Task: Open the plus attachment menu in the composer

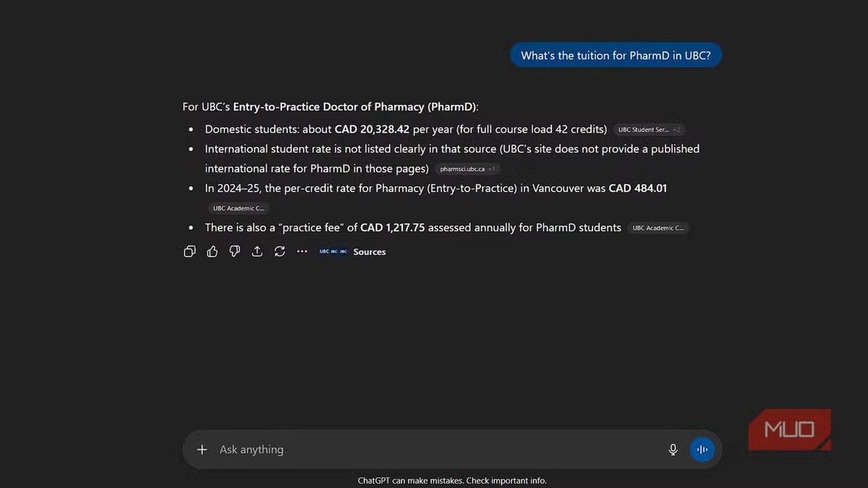Action: (x=202, y=450)
